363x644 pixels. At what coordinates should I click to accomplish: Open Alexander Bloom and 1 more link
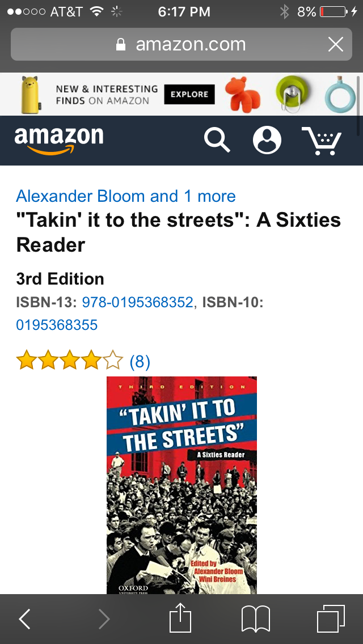click(x=126, y=196)
